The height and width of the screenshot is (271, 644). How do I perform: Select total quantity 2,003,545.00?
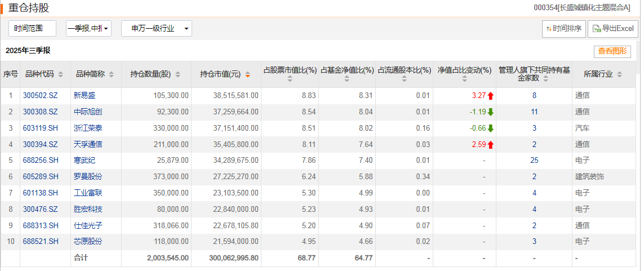coord(167,258)
